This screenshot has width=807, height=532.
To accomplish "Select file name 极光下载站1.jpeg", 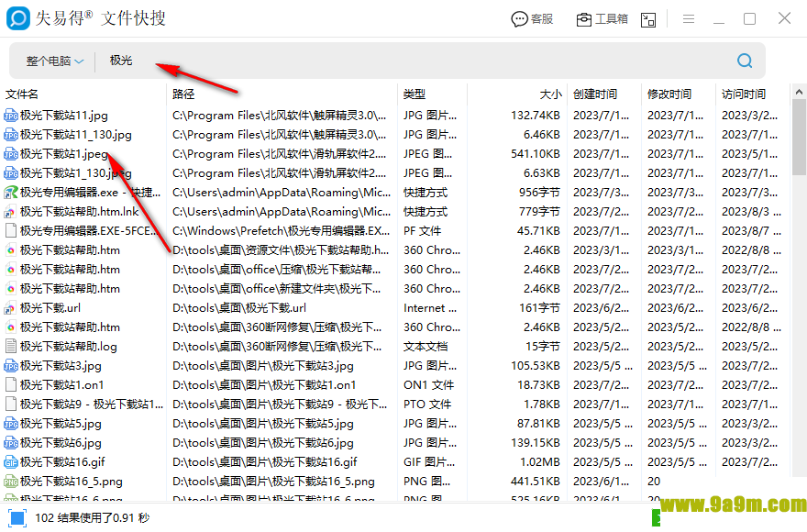I will (64, 154).
